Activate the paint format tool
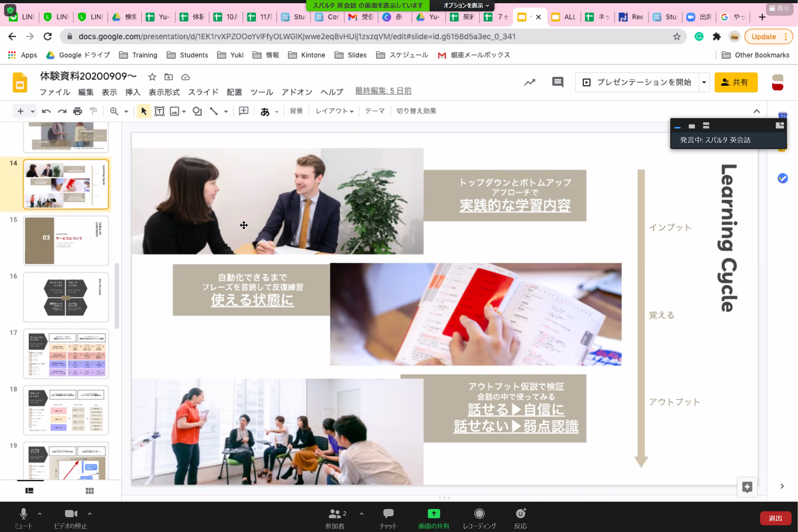The image size is (798, 532). point(93,111)
